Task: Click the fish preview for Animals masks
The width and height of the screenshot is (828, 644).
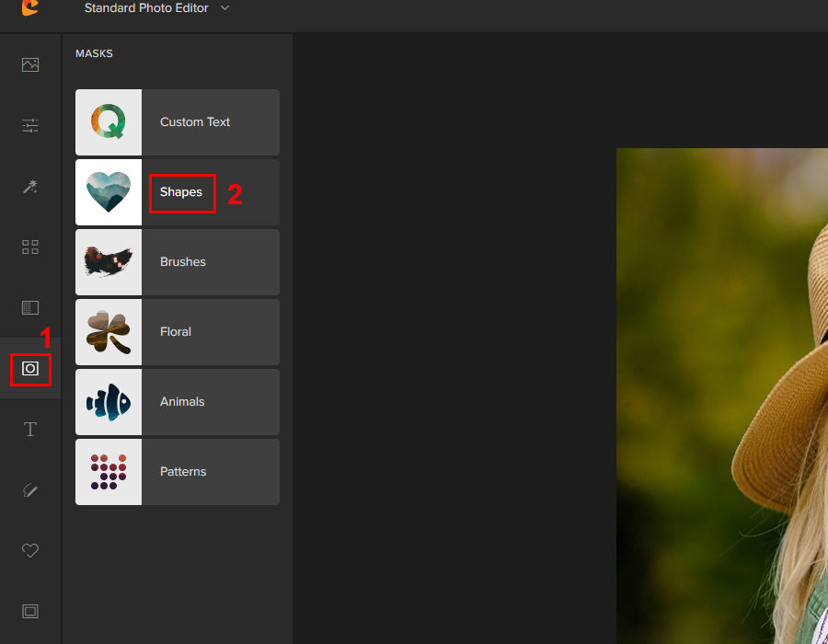Action: point(109,402)
